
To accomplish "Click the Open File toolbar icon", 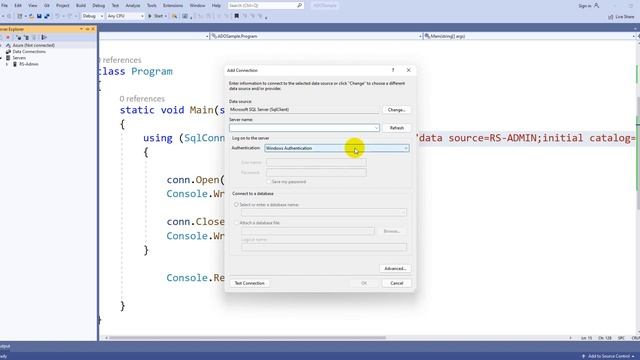I will (x=31, y=16).
